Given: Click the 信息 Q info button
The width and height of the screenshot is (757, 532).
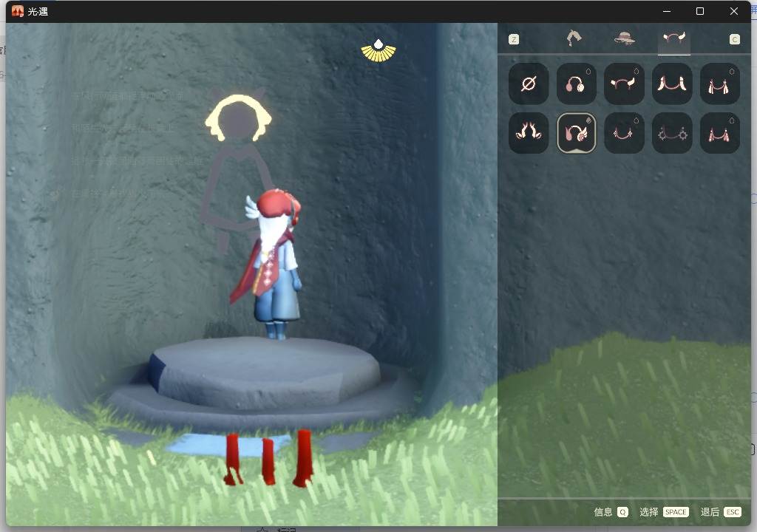Looking at the screenshot, I should [x=611, y=512].
